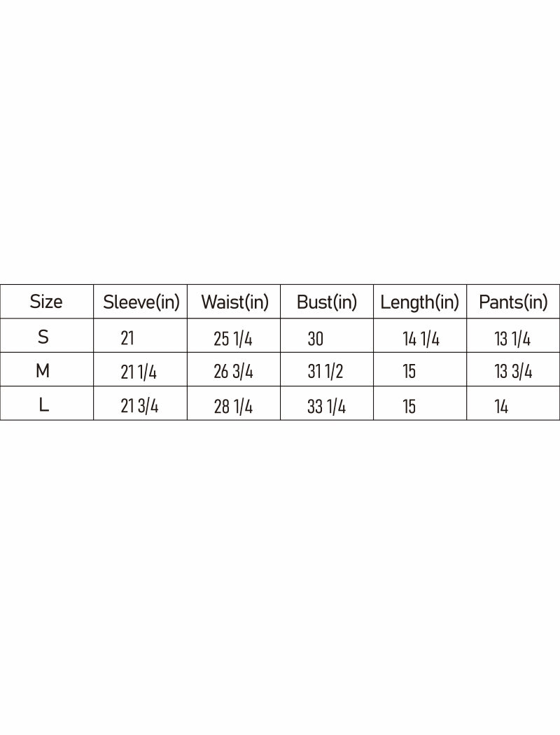Click waist value 25 1/4 for size S

[x=233, y=339]
